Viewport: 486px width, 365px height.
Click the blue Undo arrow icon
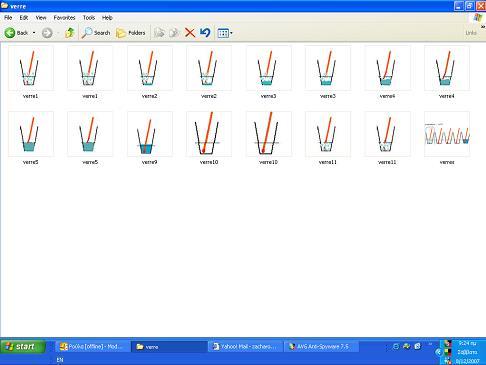(205, 33)
